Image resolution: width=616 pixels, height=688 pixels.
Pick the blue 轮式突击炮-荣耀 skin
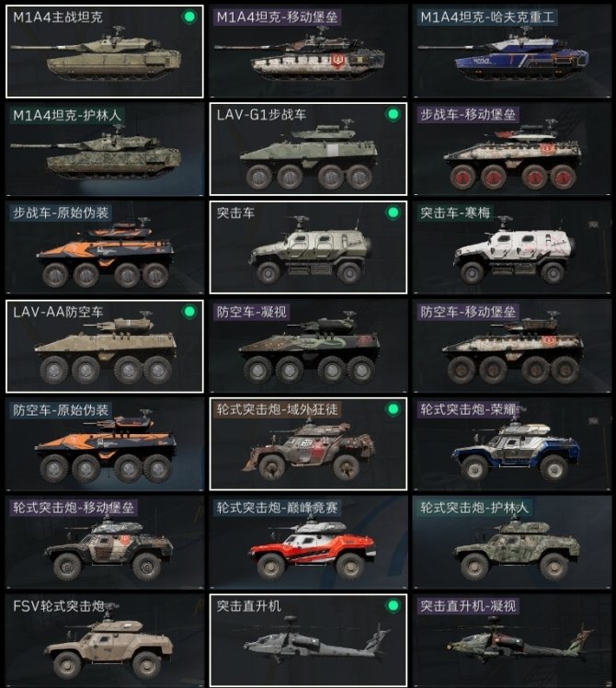pyautogui.click(x=512, y=444)
